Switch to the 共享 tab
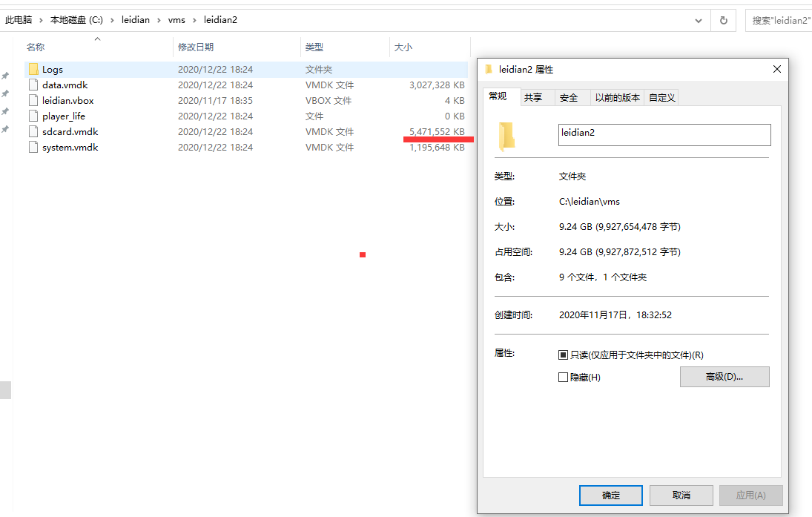The image size is (812, 517). (533, 97)
